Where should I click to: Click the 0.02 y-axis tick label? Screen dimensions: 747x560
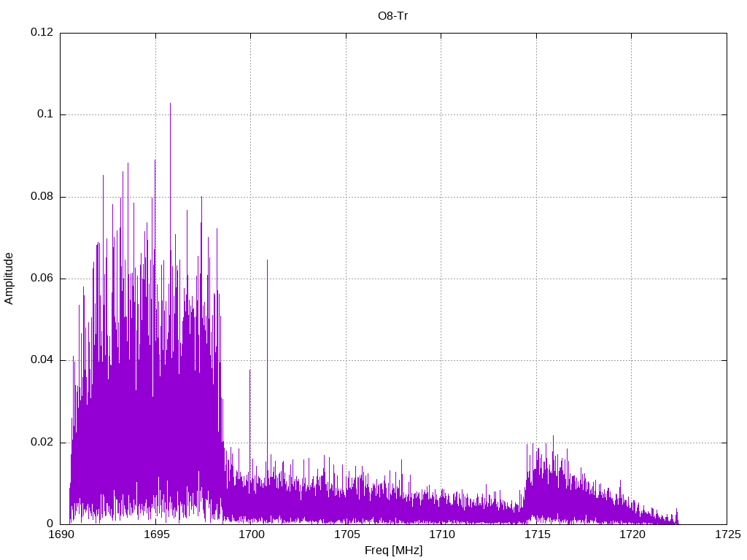42,443
